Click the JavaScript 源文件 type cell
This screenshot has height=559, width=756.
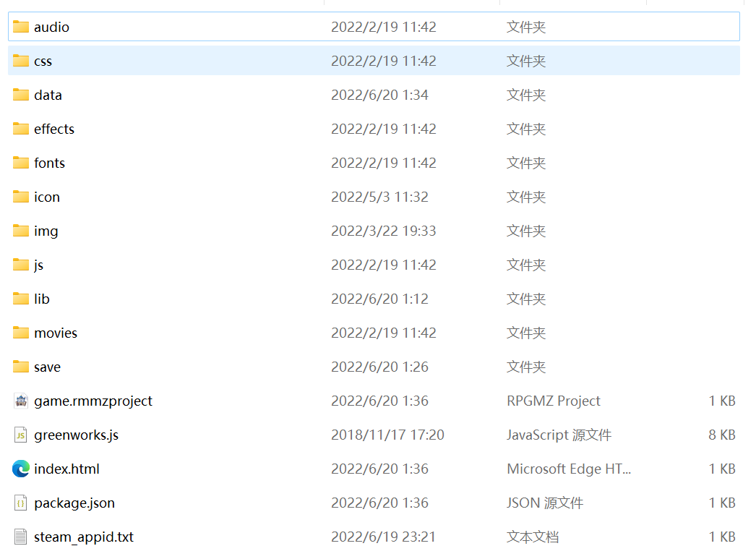pyautogui.click(x=559, y=435)
